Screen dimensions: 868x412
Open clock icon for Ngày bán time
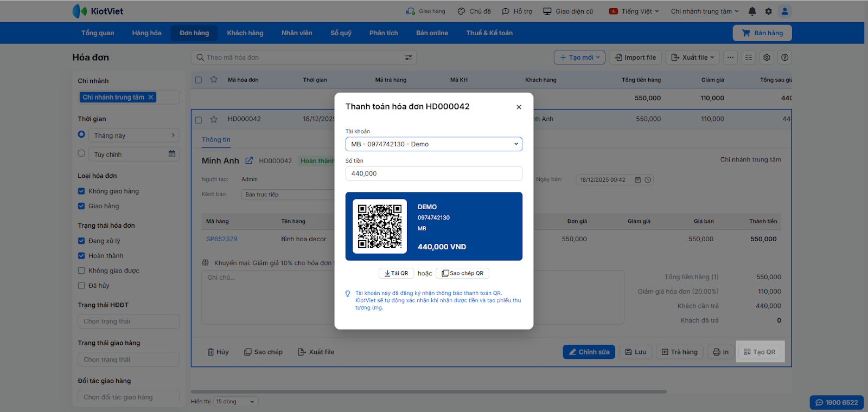[648, 180]
